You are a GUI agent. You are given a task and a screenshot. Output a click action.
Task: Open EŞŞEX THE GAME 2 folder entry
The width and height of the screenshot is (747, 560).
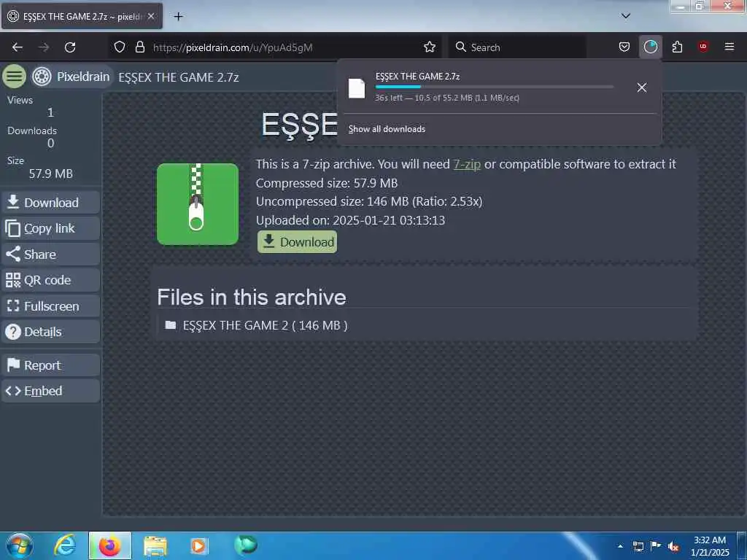(x=256, y=325)
